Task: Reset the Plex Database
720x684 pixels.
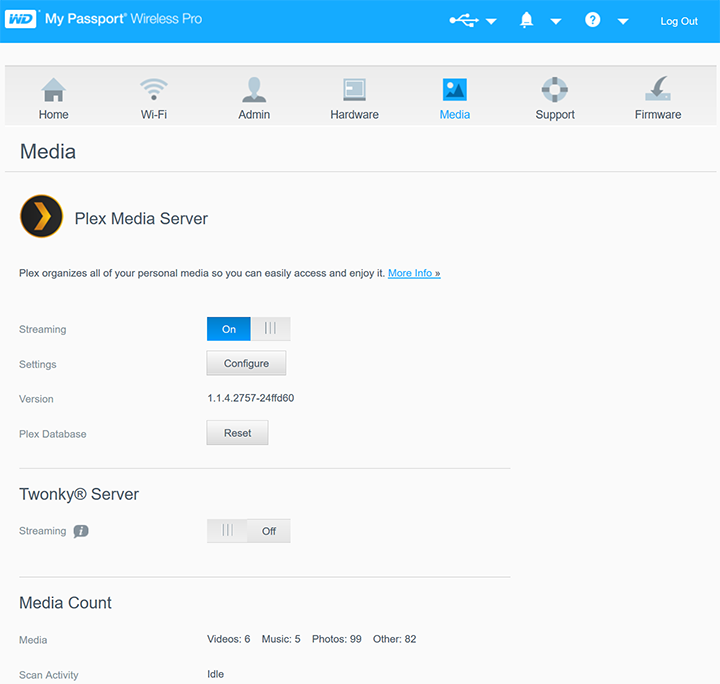Action: [237, 433]
